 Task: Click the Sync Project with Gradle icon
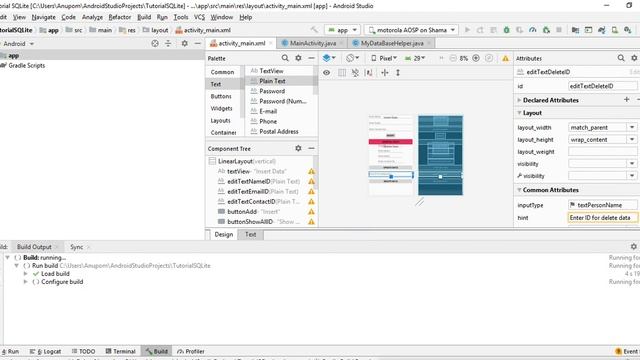602,30
